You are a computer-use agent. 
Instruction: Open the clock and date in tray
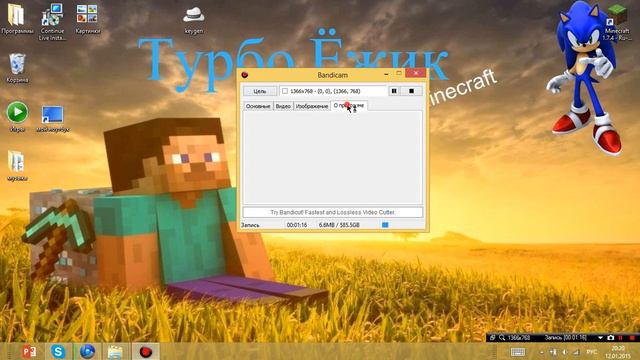[618, 352]
